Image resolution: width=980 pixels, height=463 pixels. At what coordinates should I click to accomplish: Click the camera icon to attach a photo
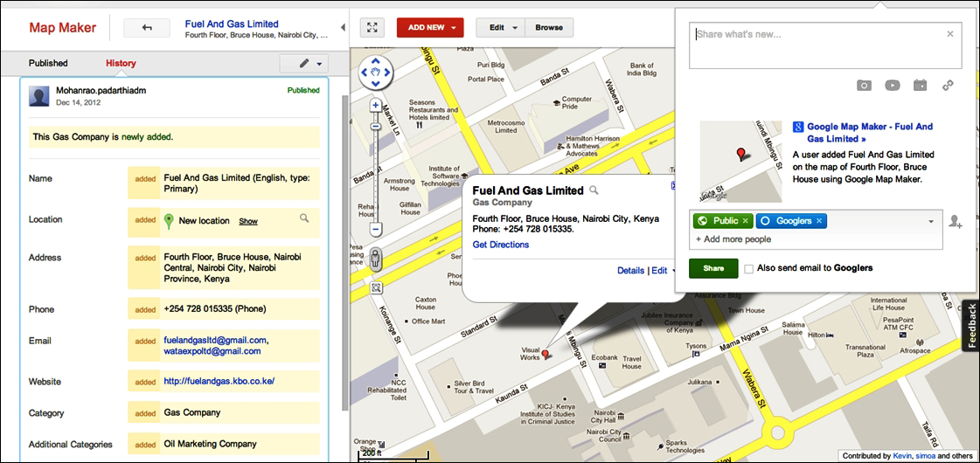864,85
